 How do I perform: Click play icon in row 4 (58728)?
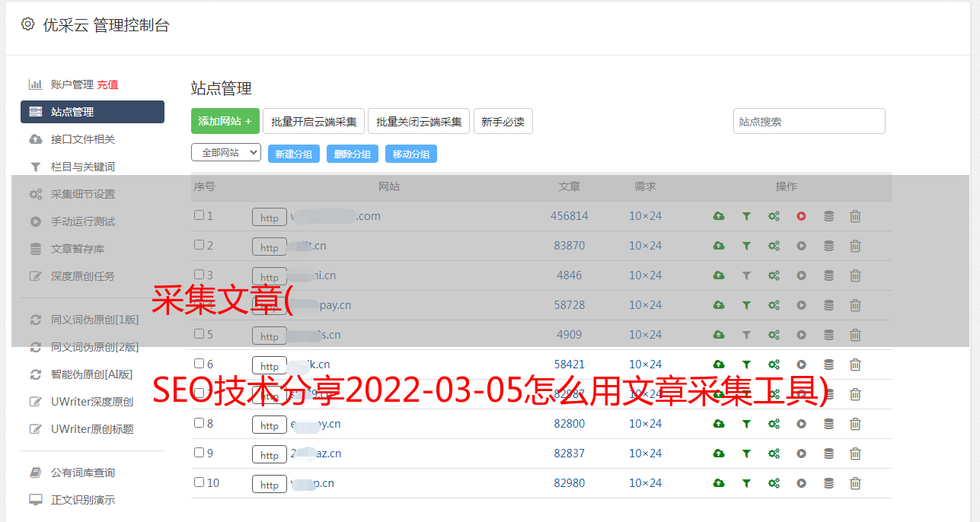pyautogui.click(x=801, y=305)
